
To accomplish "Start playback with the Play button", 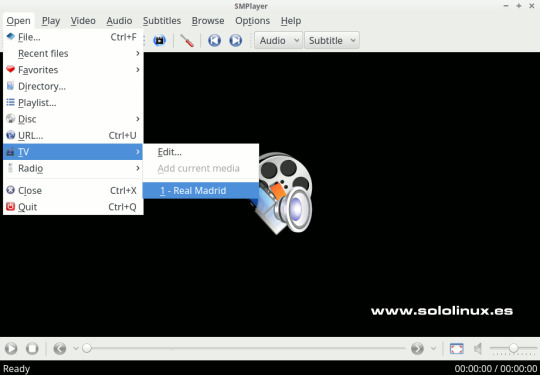I will coord(11,348).
